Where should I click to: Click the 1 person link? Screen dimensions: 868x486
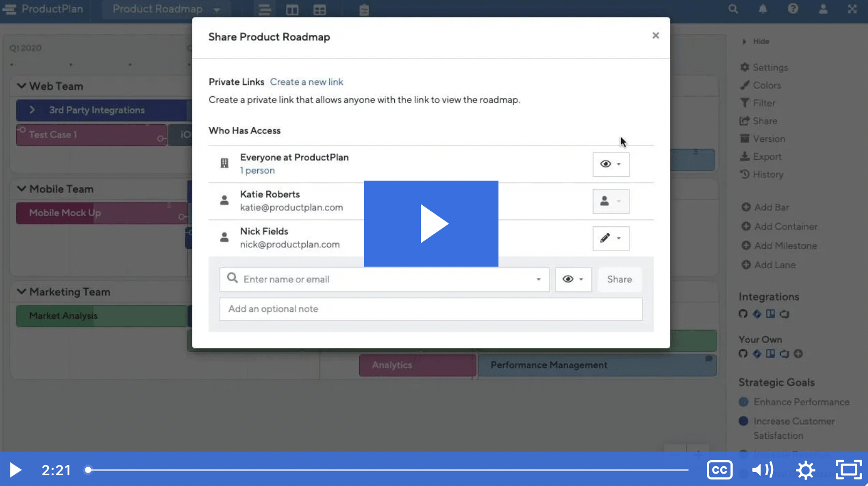(257, 170)
